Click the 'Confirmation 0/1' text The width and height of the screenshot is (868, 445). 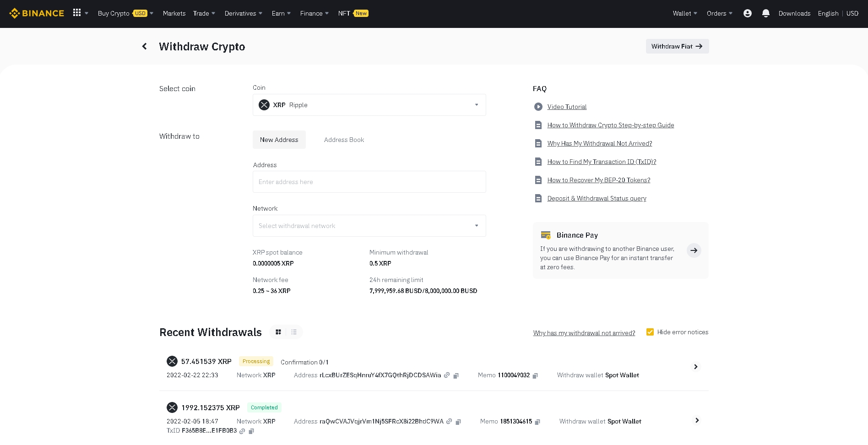coord(304,362)
